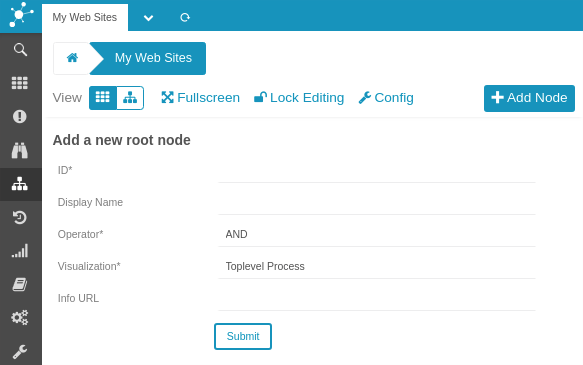Select the business process sitemap sidebar icon
The width and height of the screenshot is (583, 365).
coord(20,184)
